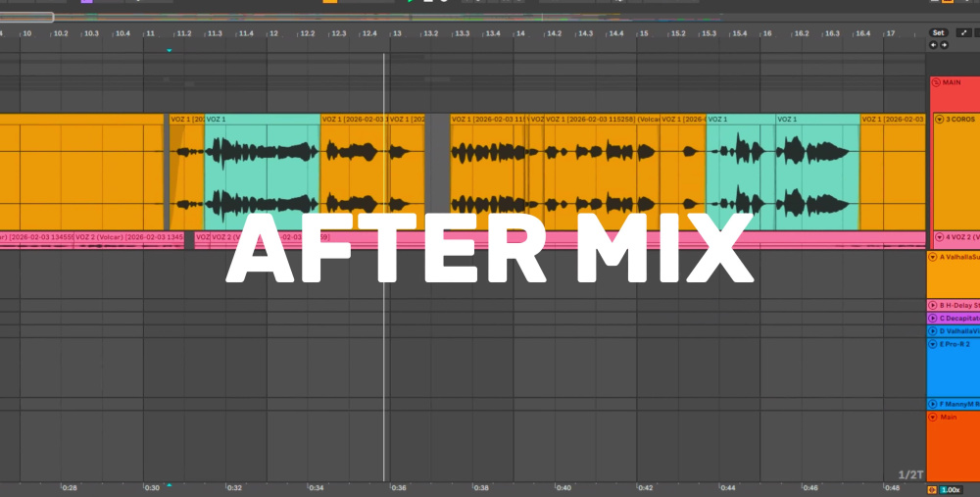Click the 0:32 mark on time ruler
This screenshot has width=980, height=497.
coord(234,487)
